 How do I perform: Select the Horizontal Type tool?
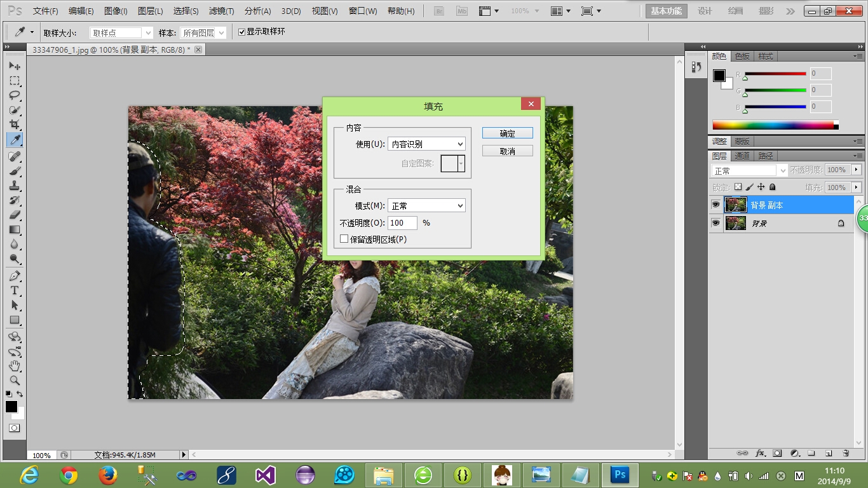click(x=14, y=290)
